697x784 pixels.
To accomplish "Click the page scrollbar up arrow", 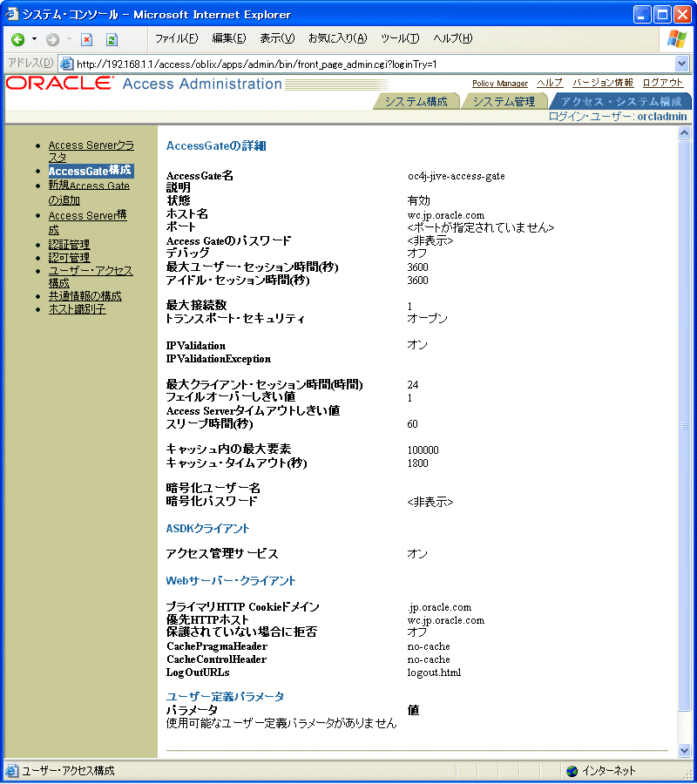I will [x=684, y=132].
